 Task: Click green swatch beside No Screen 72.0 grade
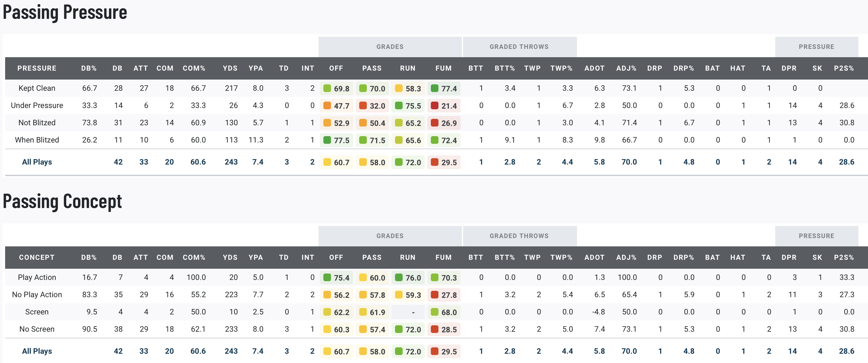398,329
